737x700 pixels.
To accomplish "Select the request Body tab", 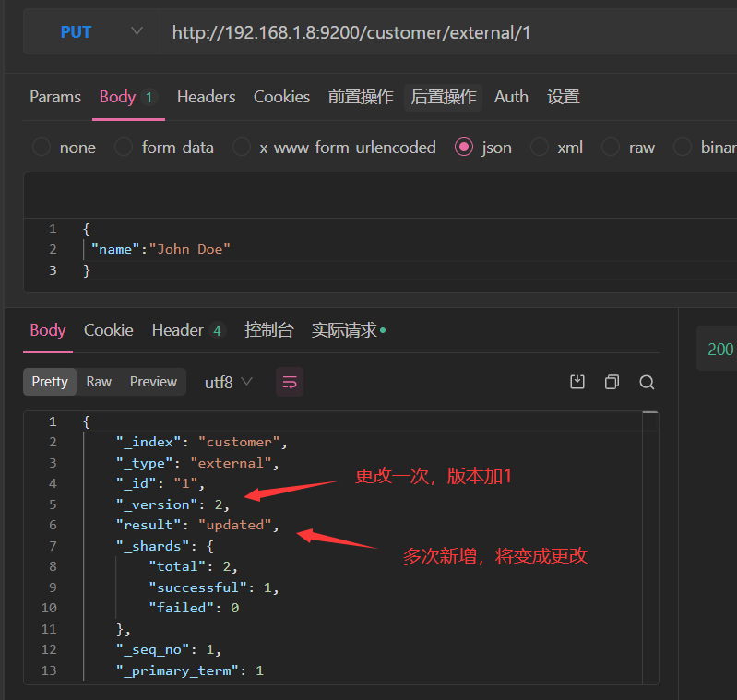I will coord(128,97).
